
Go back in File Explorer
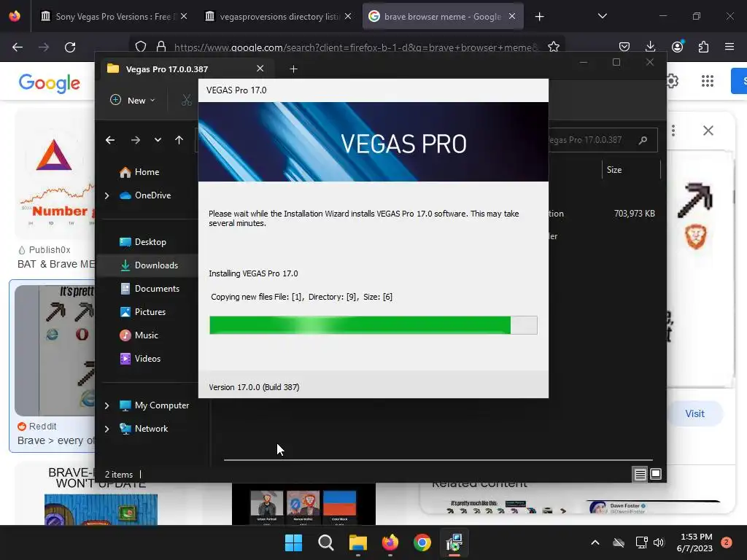[110, 140]
